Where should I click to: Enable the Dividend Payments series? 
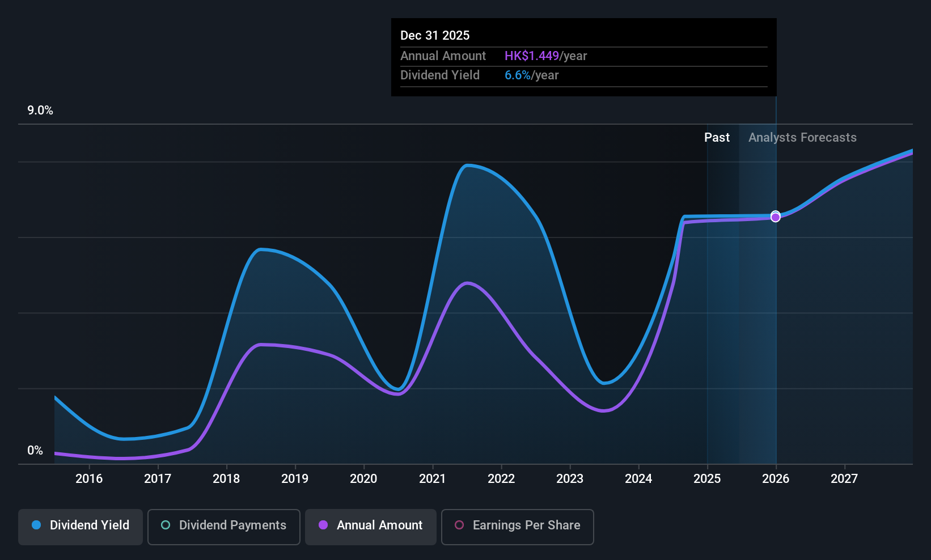click(x=224, y=527)
